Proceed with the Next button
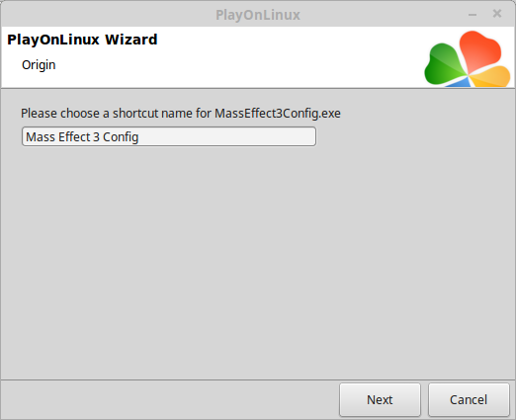Image resolution: width=516 pixels, height=420 pixels. [380, 399]
